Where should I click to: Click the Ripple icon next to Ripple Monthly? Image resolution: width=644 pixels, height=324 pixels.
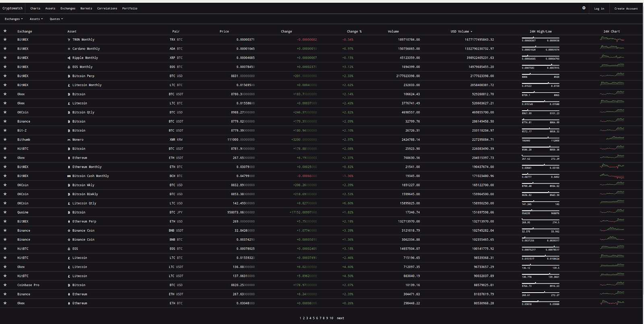[x=69, y=58]
